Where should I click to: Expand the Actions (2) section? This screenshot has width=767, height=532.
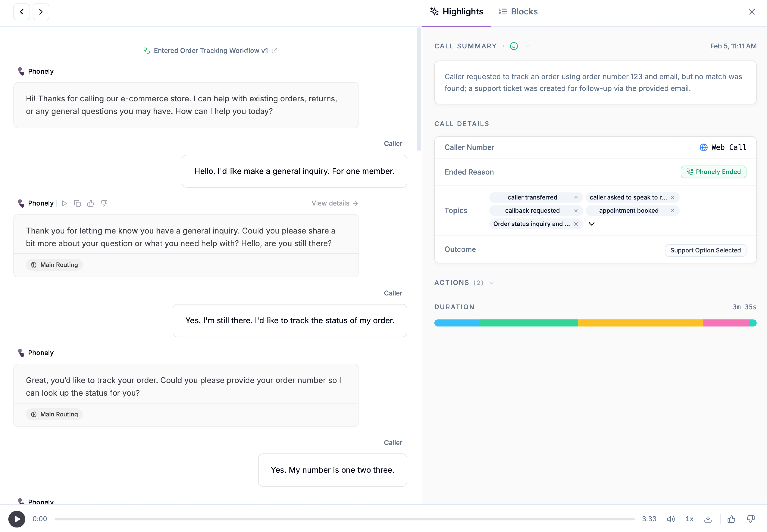coord(492,283)
